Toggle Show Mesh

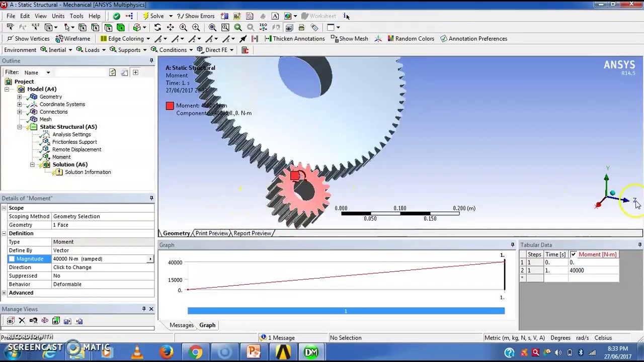349,39
